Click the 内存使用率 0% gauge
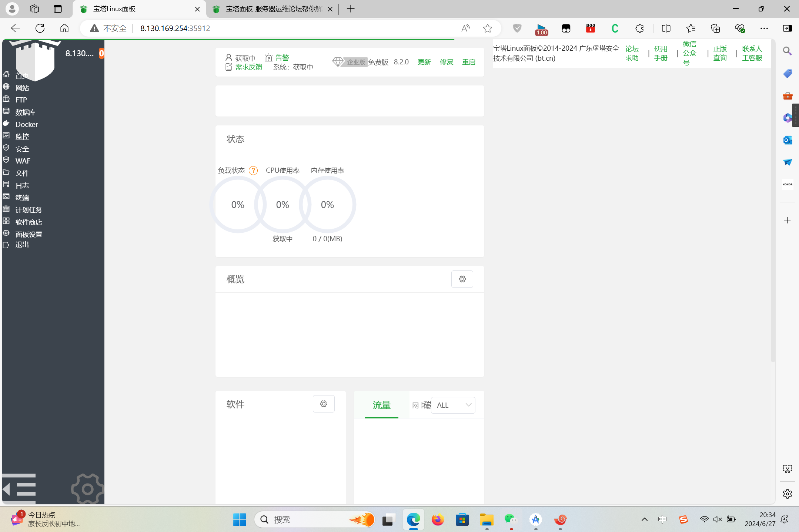This screenshot has width=799, height=532. click(327, 205)
